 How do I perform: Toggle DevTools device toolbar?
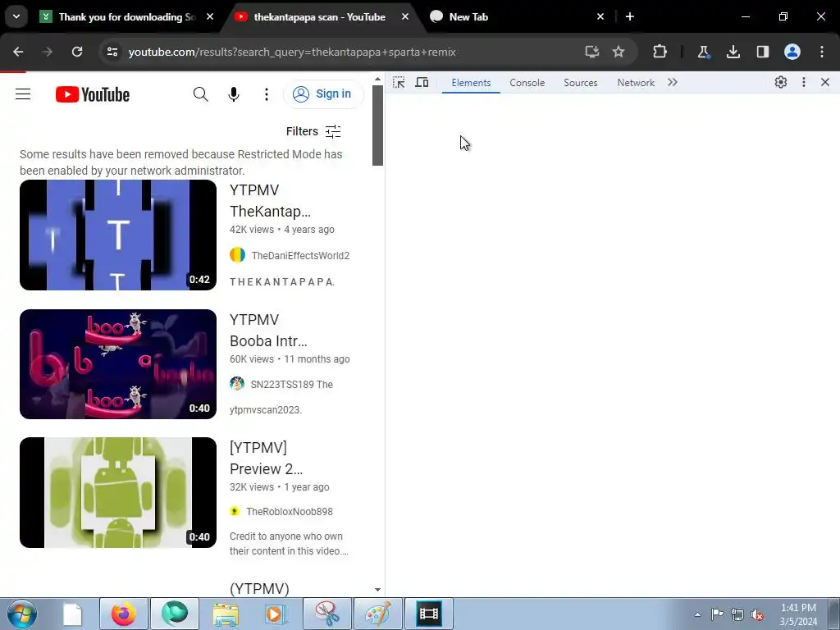[422, 83]
